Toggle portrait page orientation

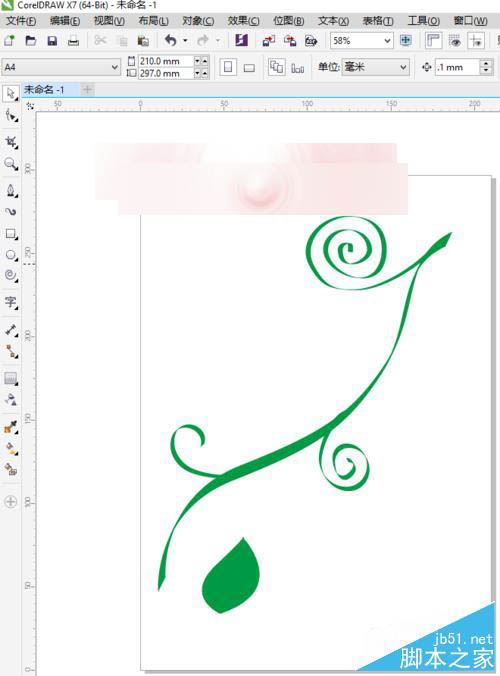click(228, 67)
